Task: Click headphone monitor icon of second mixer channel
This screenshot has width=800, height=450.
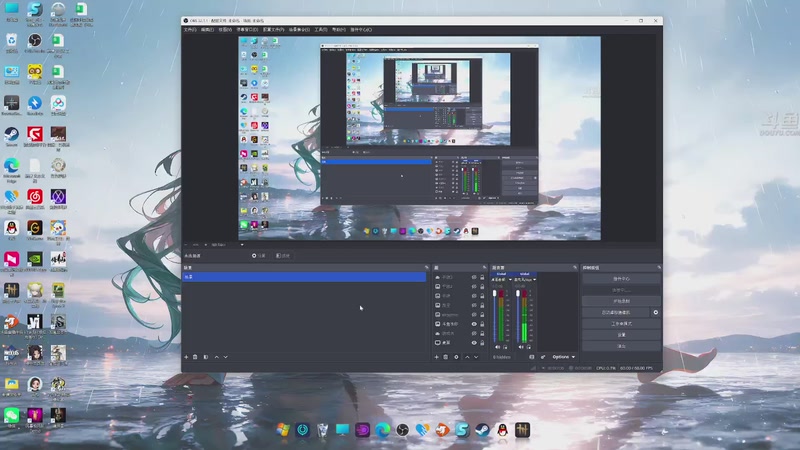Action: [x=529, y=347]
